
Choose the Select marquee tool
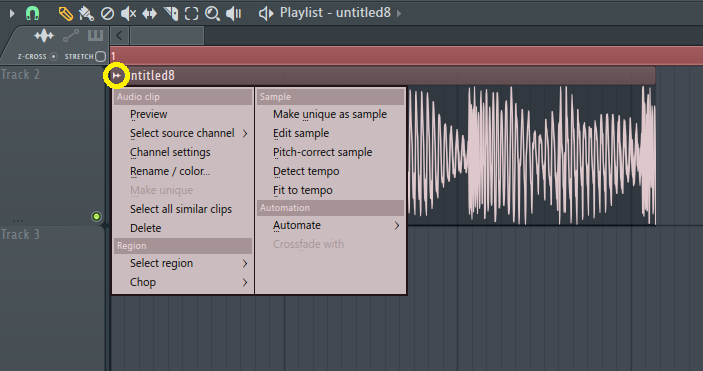[x=191, y=13]
